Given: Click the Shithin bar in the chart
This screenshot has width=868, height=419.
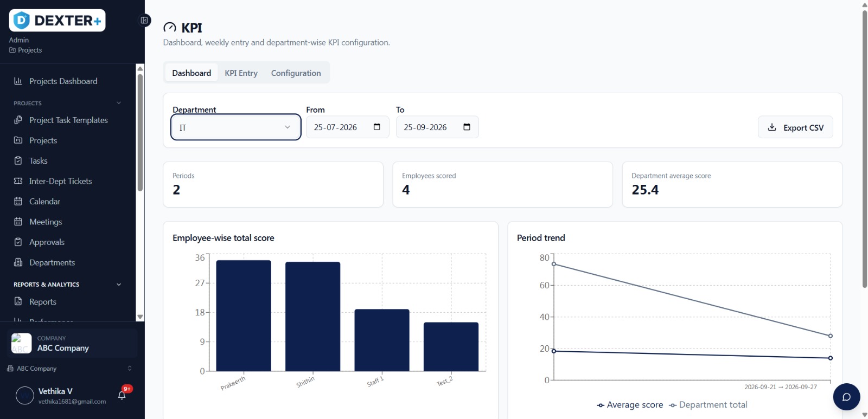Looking at the screenshot, I should [313, 317].
